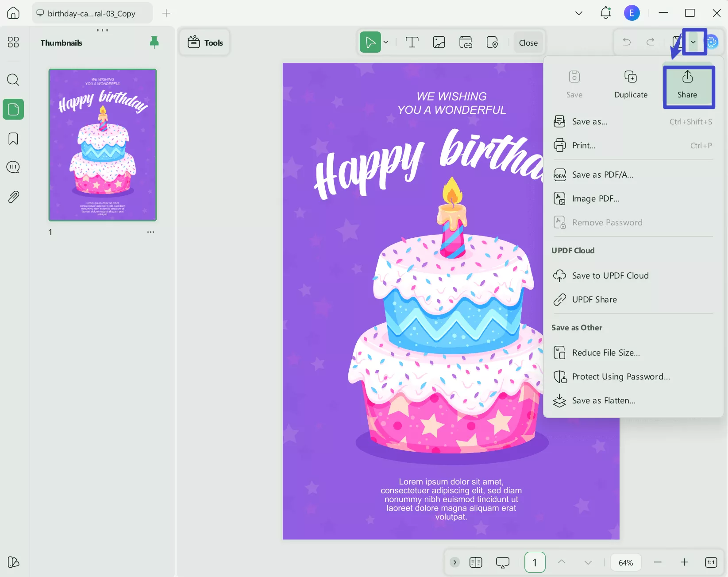The height and width of the screenshot is (577, 728).
Task: Expand the selection tool dropdown arrow
Action: coord(385,42)
